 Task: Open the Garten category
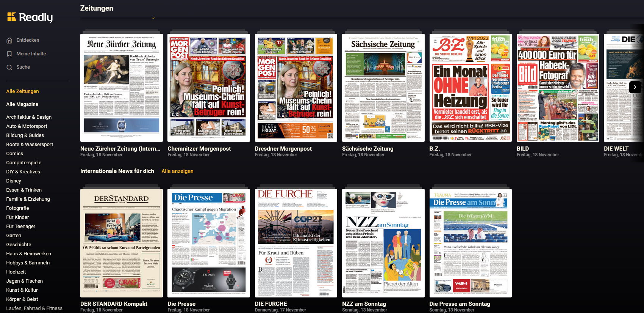point(14,236)
